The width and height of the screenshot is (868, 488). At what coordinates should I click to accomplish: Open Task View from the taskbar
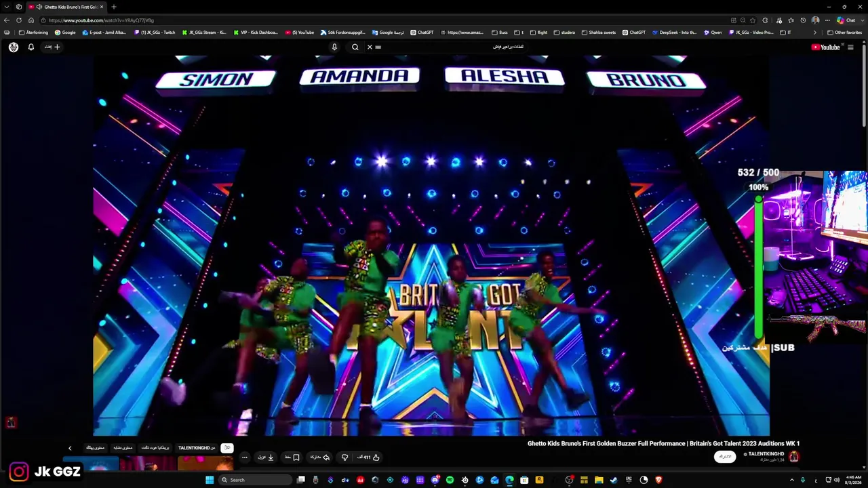click(x=300, y=480)
